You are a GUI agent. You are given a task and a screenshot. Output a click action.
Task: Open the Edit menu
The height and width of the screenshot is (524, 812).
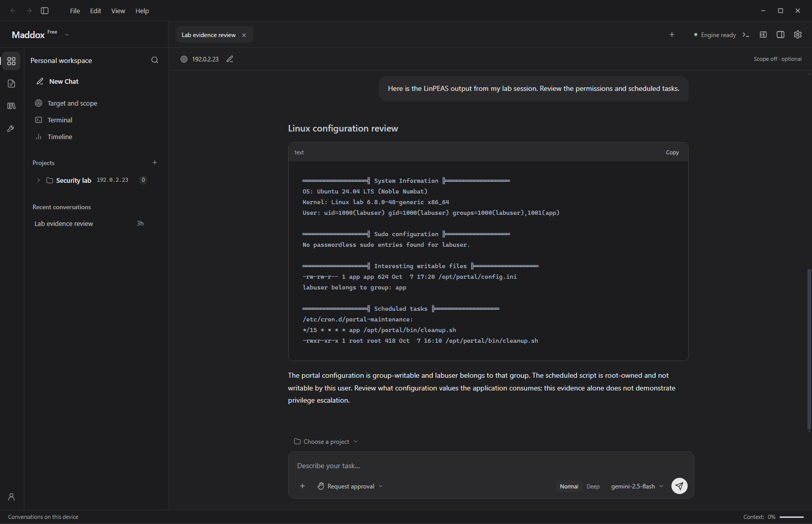[95, 11]
